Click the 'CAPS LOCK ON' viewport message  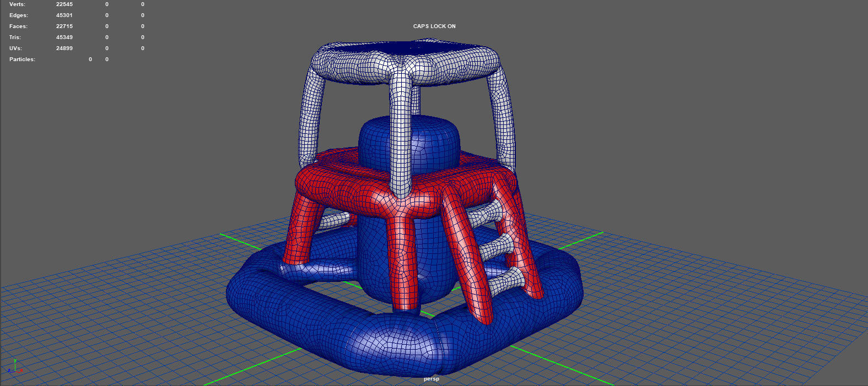point(434,26)
